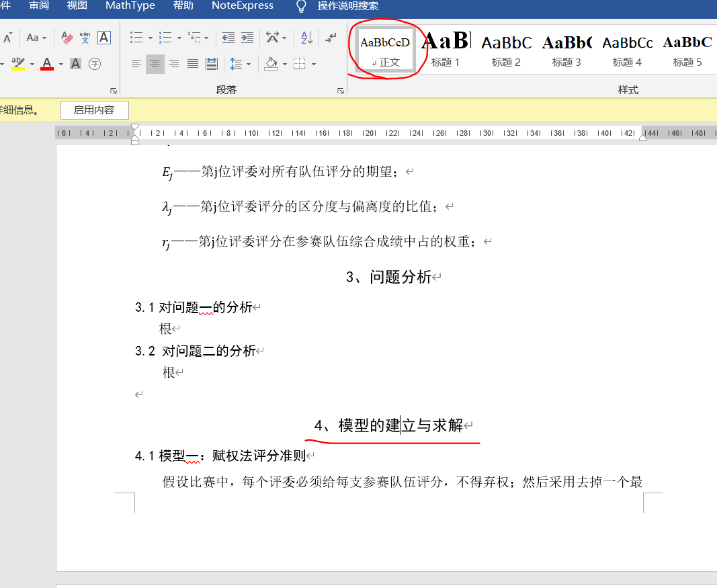The image size is (717, 588).
Task: Apply red font color
Action: point(46,64)
